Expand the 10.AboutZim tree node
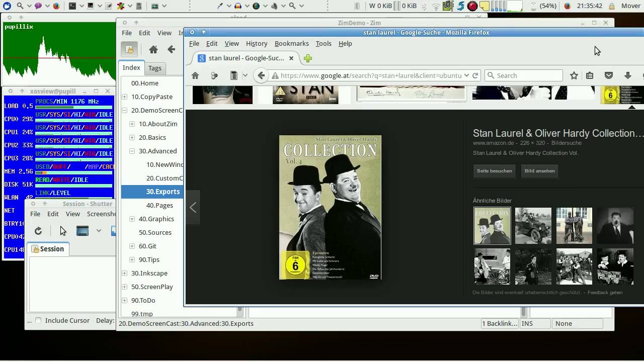Image resolution: width=644 pixels, height=362 pixels. click(x=132, y=124)
